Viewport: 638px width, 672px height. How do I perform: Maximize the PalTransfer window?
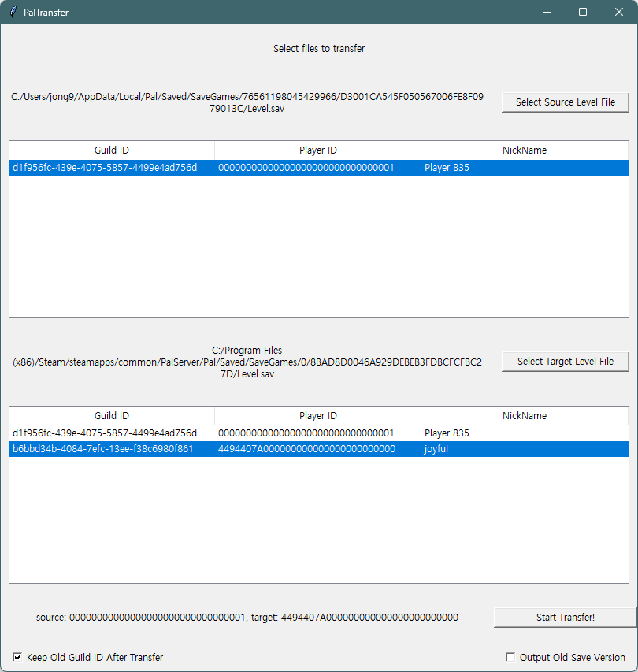coord(583,12)
